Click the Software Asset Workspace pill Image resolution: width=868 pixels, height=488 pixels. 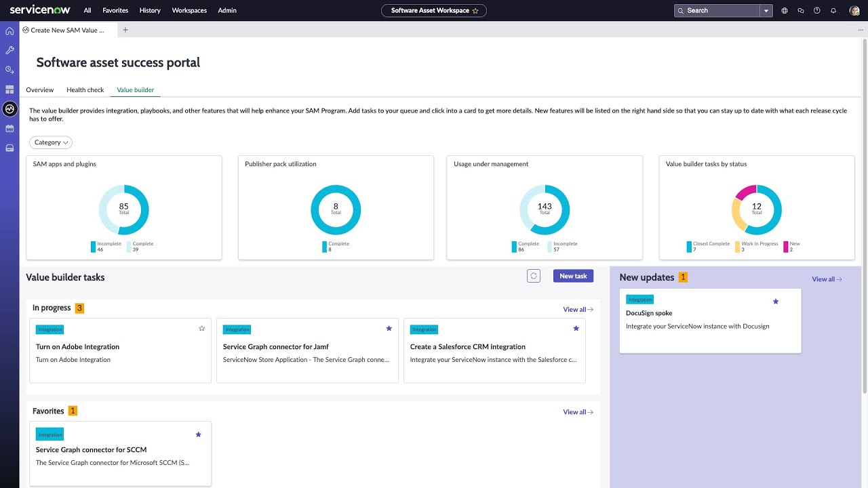coord(434,11)
